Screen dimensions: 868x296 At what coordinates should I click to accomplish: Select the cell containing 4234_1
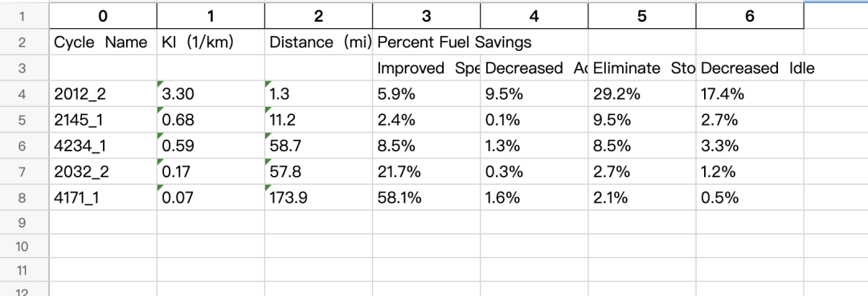click(x=103, y=146)
